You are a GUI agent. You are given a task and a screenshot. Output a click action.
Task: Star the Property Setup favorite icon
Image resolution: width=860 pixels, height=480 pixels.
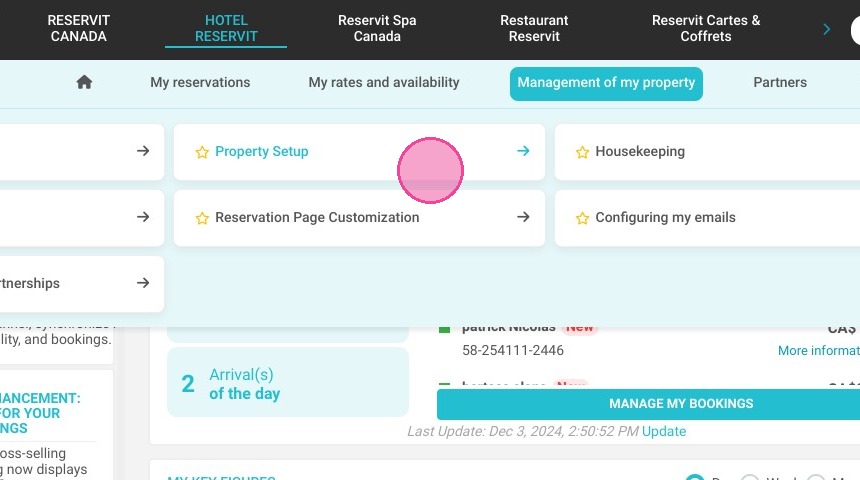[x=202, y=152]
